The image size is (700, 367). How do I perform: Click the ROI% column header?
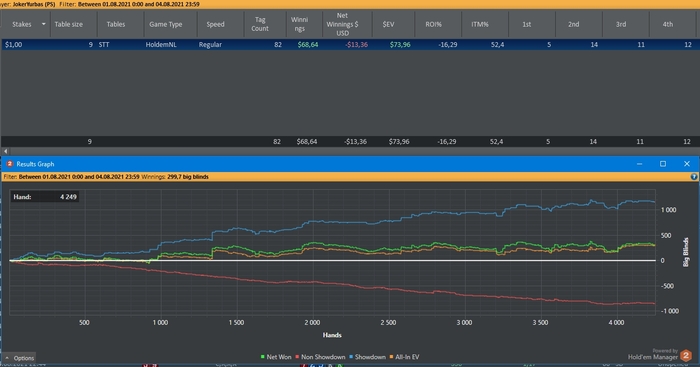click(x=433, y=24)
